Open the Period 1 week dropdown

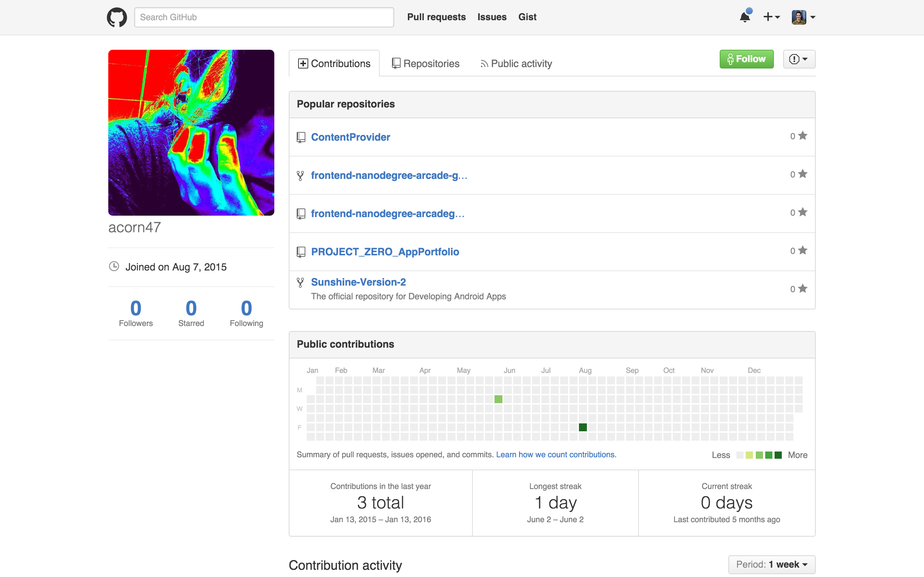[771, 564]
